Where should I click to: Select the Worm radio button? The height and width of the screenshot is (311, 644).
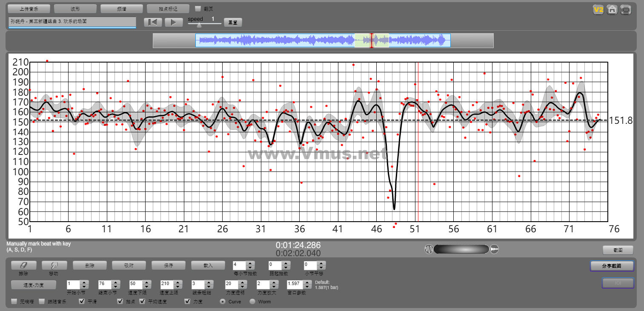[x=252, y=302]
